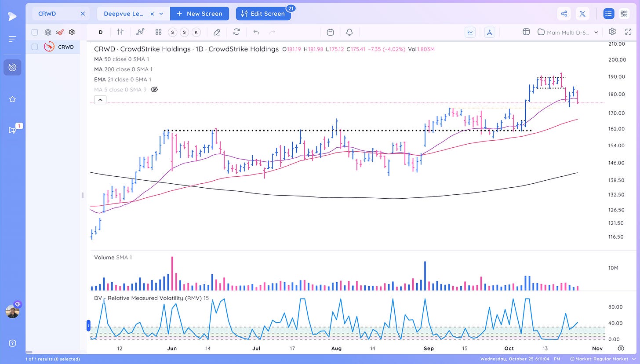Open chart settings gear icon
The image size is (640, 364).
[612, 32]
